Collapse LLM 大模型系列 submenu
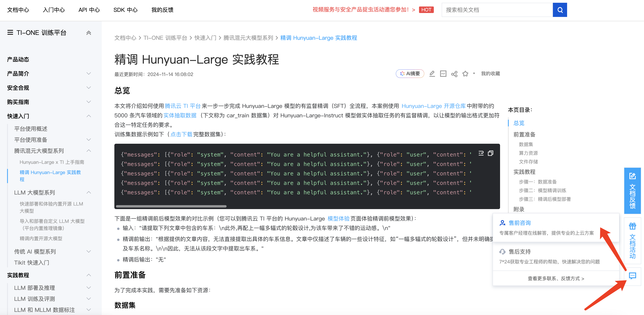The width and height of the screenshot is (644, 315). 89,192
